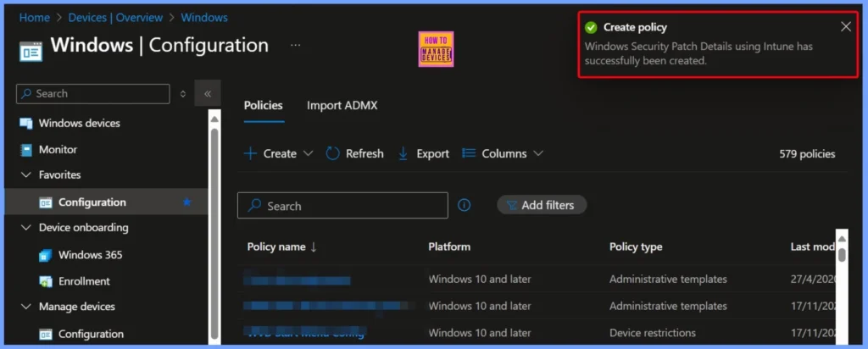Sort by Policy name arrow
The height and width of the screenshot is (349, 868).
pos(314,247)
